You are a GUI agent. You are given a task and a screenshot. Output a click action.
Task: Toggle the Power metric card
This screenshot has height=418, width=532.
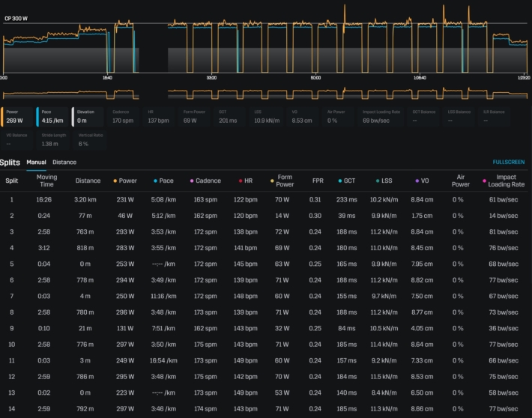click(x=16, y=115)
